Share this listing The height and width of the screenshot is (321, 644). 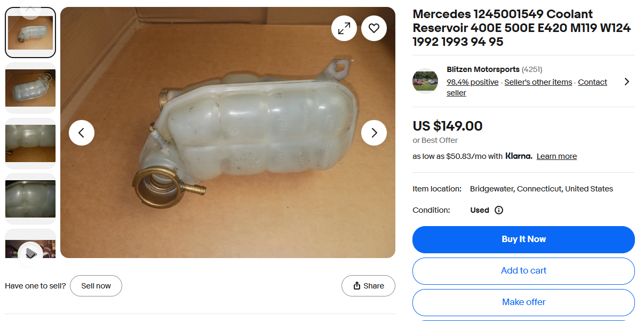368,286
